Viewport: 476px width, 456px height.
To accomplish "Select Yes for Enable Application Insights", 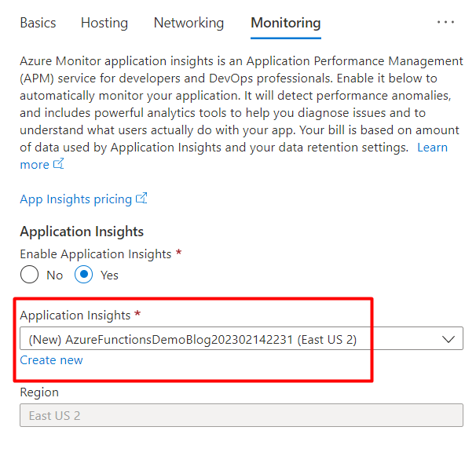I will pyautogui.click(x=84, y=275).
